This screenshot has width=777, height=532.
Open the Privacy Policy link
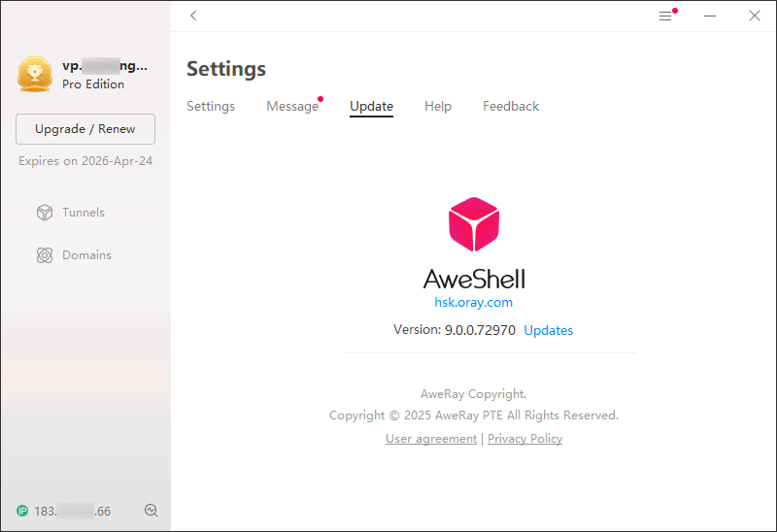coord(524,439)
